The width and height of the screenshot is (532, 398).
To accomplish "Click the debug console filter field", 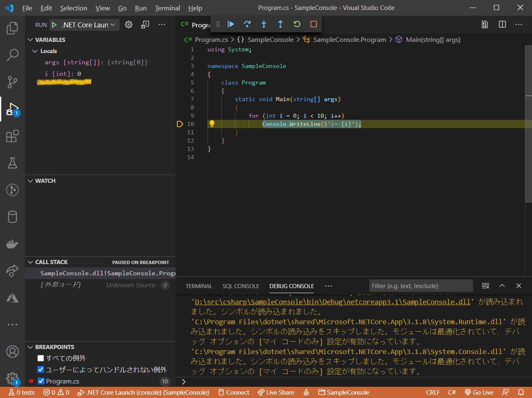I will pos(421,286).
